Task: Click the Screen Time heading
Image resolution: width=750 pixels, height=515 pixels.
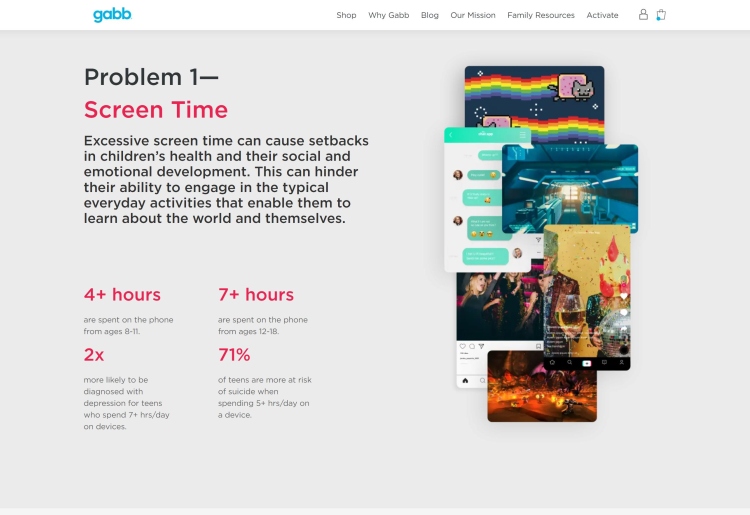Action: [156, 110]
